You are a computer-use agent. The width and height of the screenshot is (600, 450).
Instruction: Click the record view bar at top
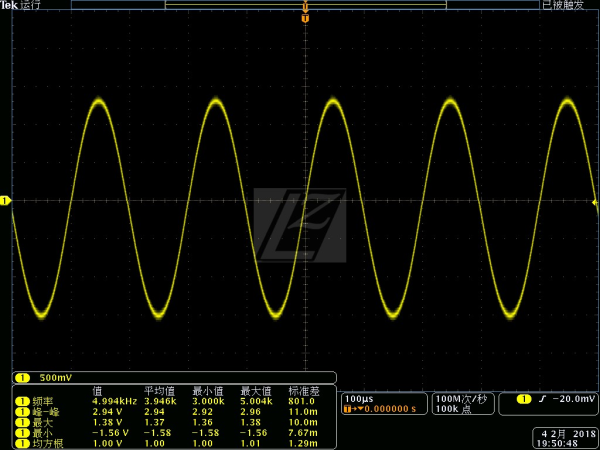[x=305, y=5]
